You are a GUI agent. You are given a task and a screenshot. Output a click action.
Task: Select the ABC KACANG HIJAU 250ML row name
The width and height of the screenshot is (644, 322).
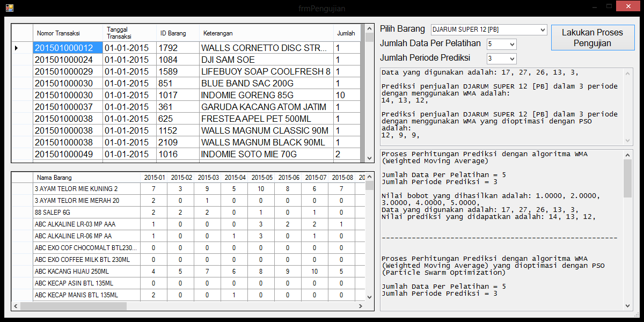[x=86, y=272]
